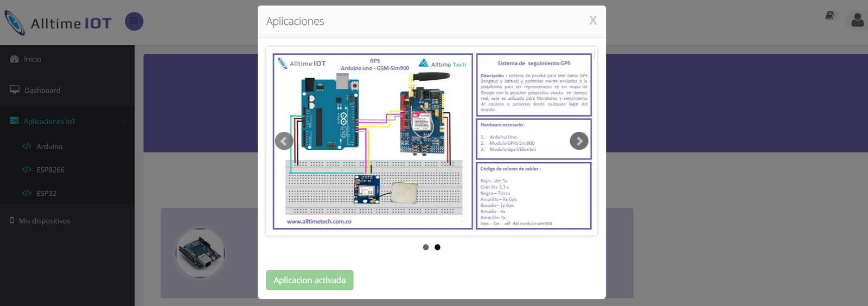Go to previous carousel slide arrow
This screenshot has width=868, height=306.
click(x=284, y=141)
